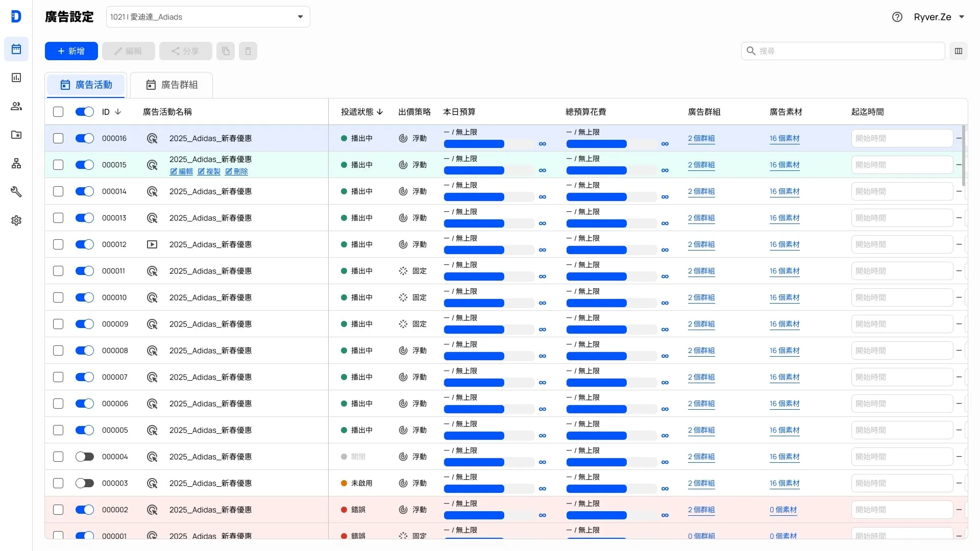
Task: Sort by 投遞狀態 column header
Action: pos(362,112)
